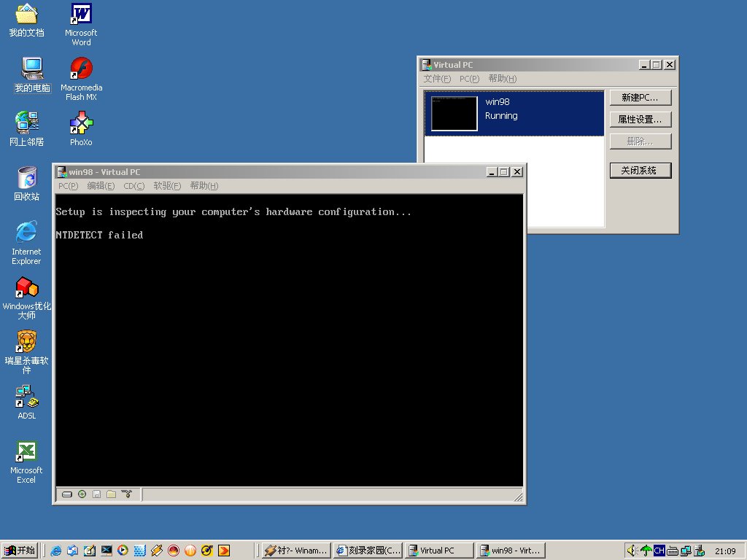The image size is (747, 560).
Task: Click the hard disk activity icon in win98 status bar
Action: (67, 494)
